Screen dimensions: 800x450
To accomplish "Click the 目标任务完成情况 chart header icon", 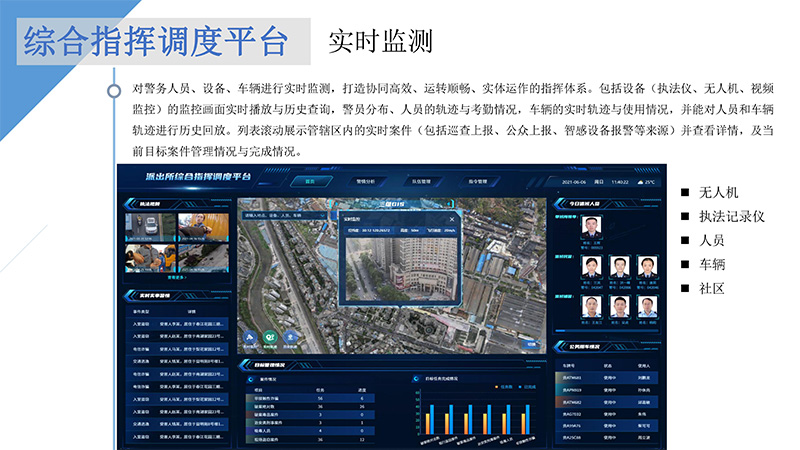I will pyautogui.click(x=415, y=379).
